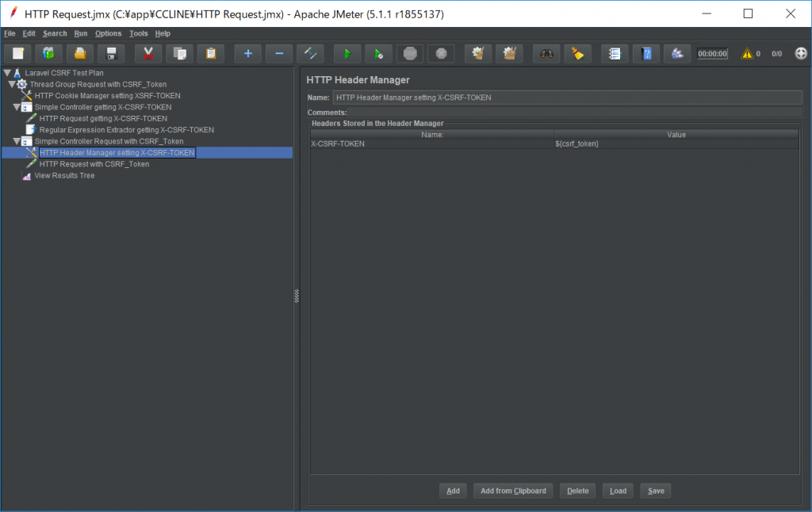Open the function helper list icon
812x512 pixels.
(x=614, y=54)
